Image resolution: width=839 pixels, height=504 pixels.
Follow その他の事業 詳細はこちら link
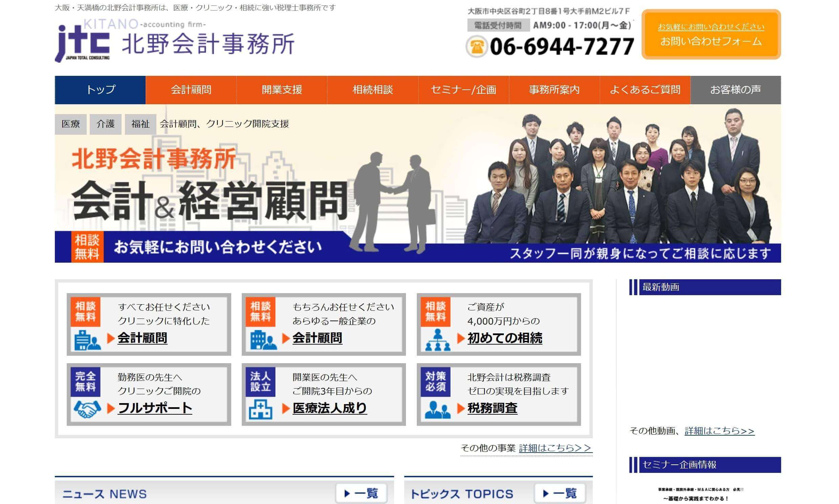point(555,448)
